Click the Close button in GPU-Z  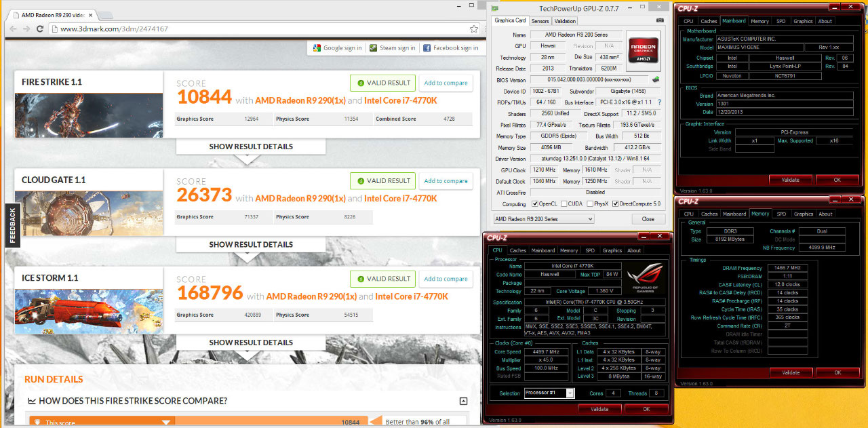(648, 219)
